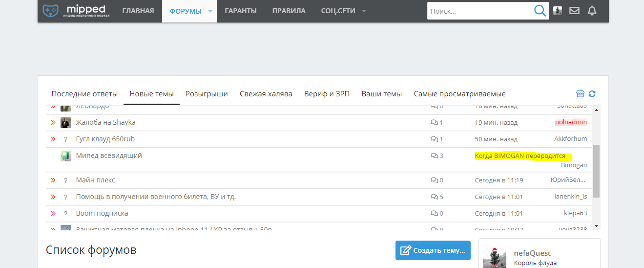
Task: Open ФОРУМЫ nav item
Action: pos(185,11)
